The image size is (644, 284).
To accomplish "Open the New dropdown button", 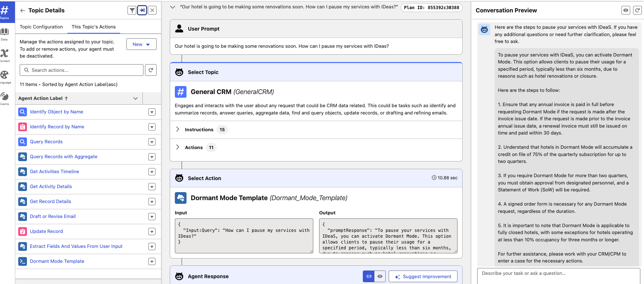I will pos(141,44).
